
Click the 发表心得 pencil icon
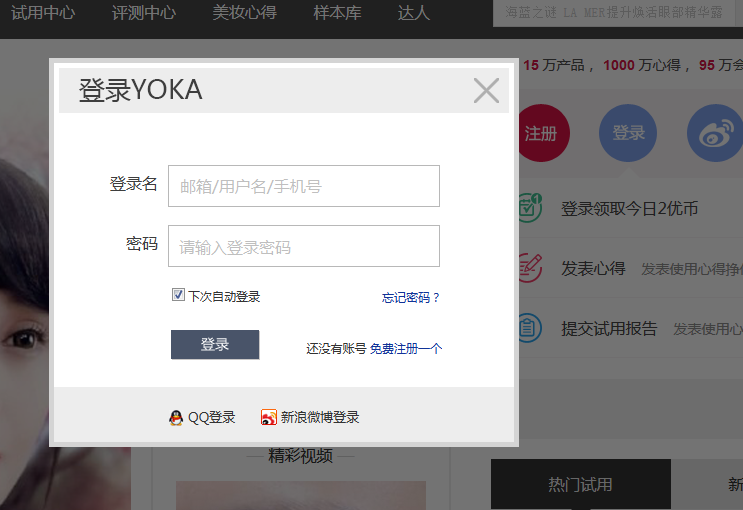(529, 268)
